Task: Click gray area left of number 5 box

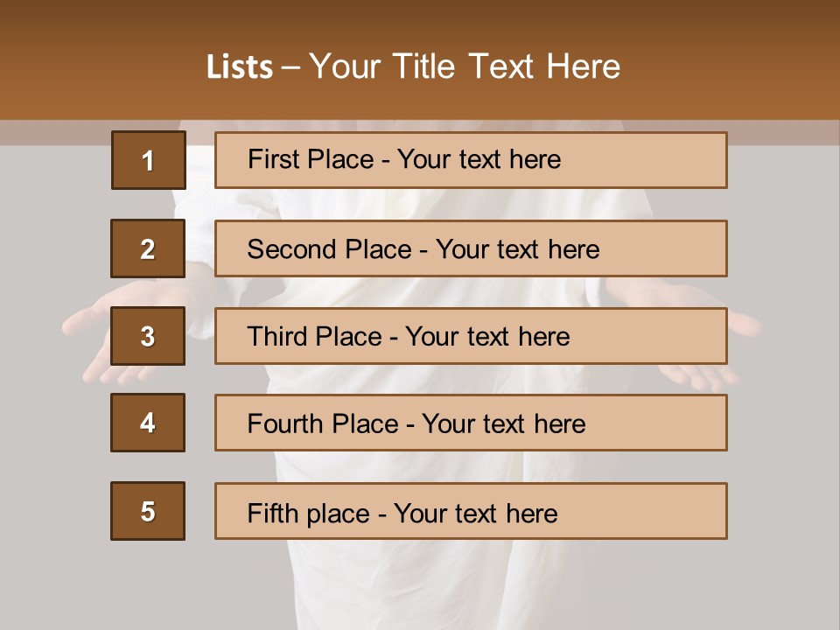Action: [52, 511]
